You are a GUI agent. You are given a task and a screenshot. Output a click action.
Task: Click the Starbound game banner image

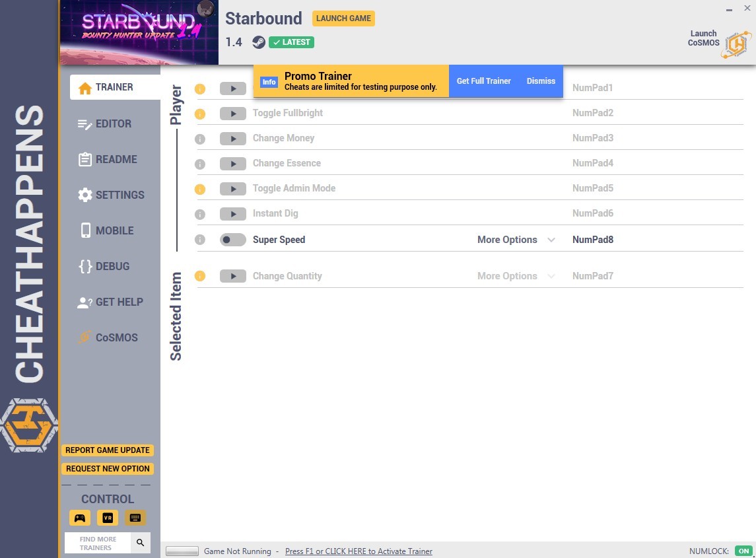click(139, 32)
